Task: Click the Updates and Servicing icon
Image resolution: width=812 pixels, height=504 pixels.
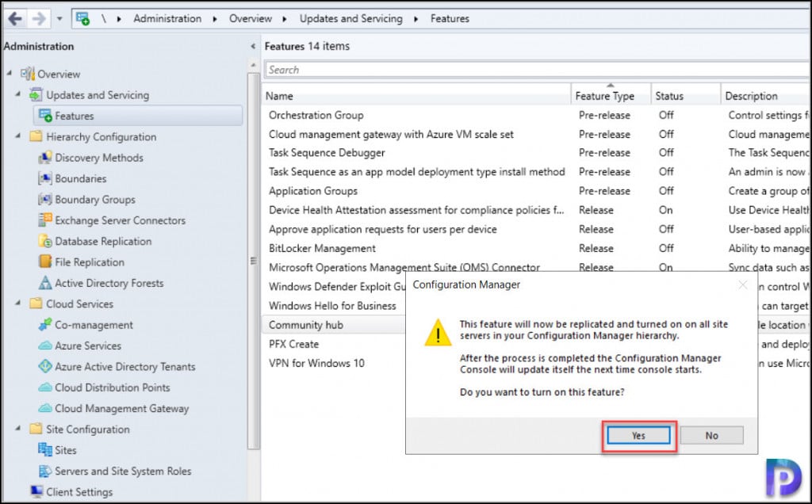Action: click(36, 94)
